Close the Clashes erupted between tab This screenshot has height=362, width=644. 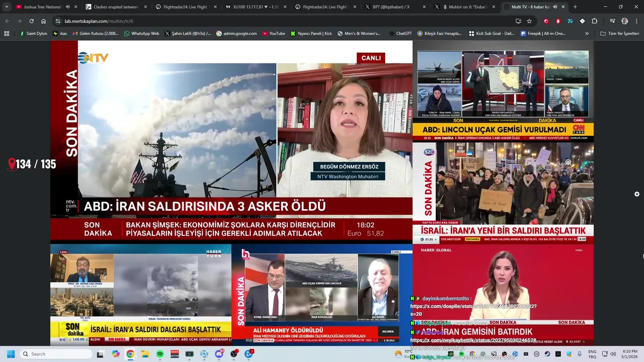tap(145, 7)
